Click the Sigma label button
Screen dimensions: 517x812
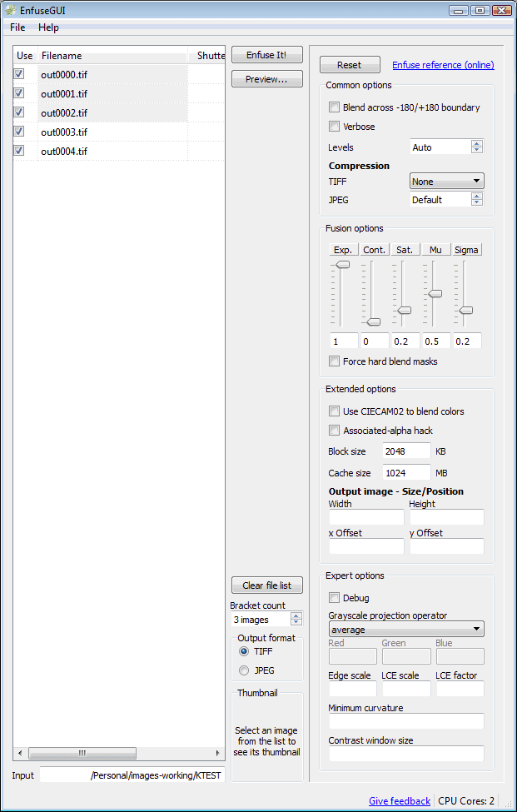(466, 250)
